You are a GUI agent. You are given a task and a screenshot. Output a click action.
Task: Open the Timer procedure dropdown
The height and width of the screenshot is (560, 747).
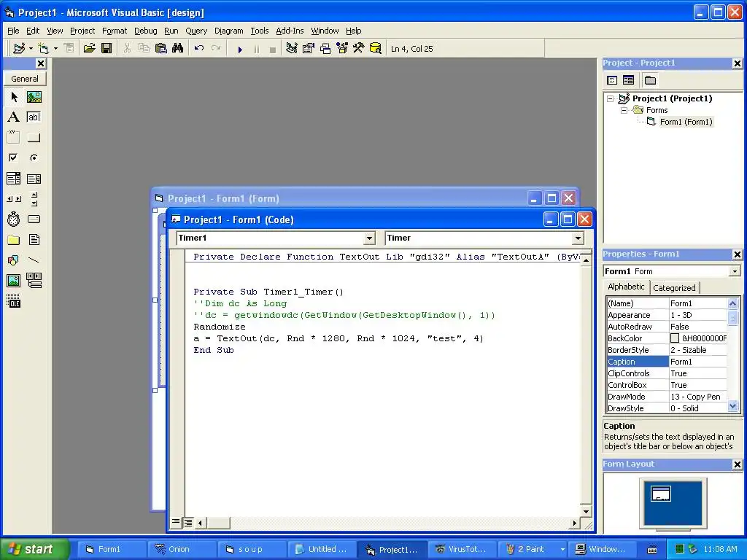[x=578, y=238]
